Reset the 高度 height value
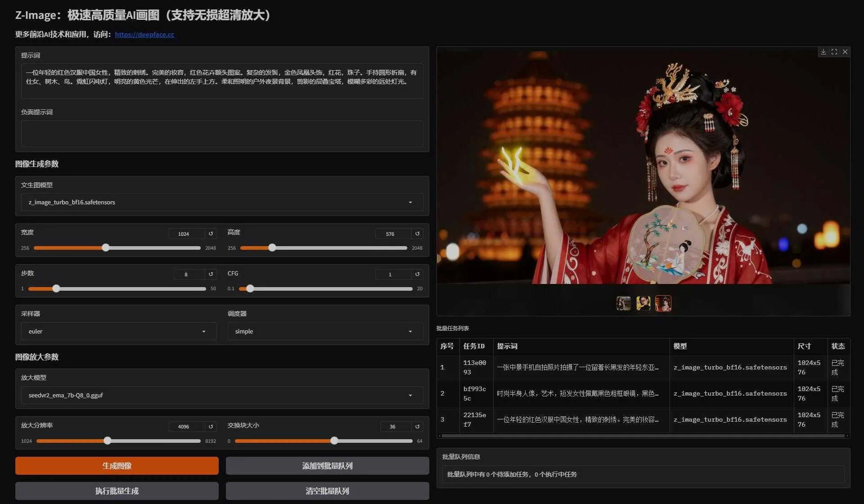The image size is (864, 504). 417,234
